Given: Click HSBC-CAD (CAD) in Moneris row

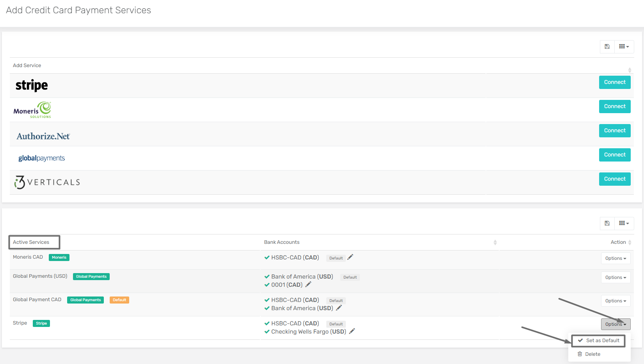Looking at the screenshot, I should [x=295, y=257].
